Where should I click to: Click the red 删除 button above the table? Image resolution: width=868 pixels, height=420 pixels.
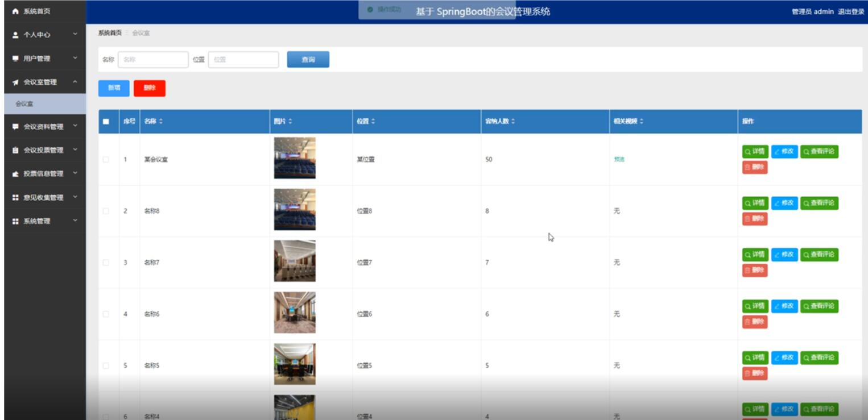[150, 88]
